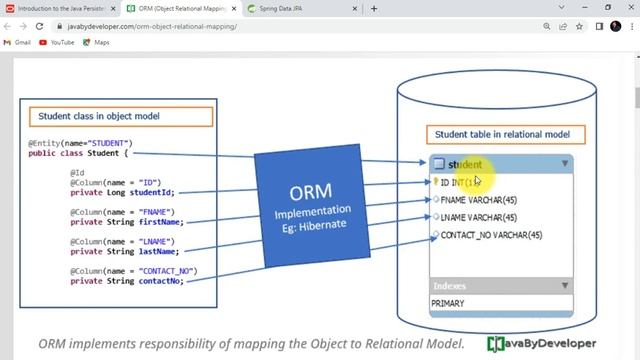Click the Indexes section label
Viewport: 640px width, 360px height.
pos(449,286)
